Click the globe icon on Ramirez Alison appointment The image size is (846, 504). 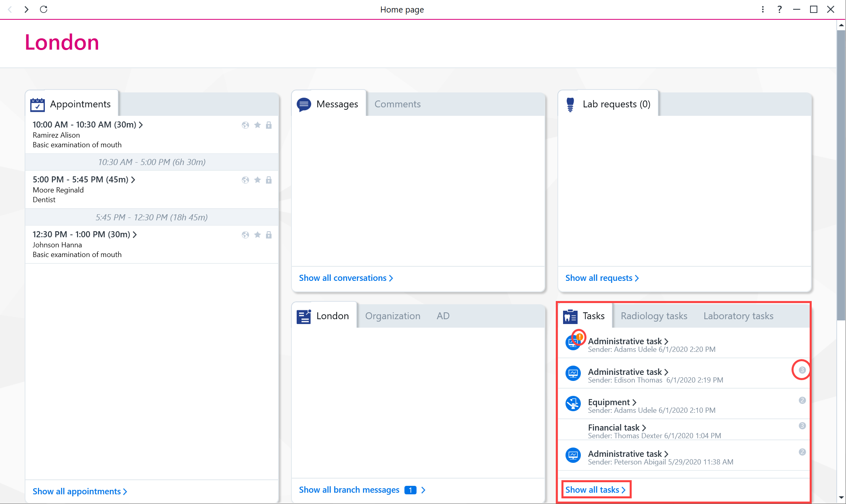(245, 125)
